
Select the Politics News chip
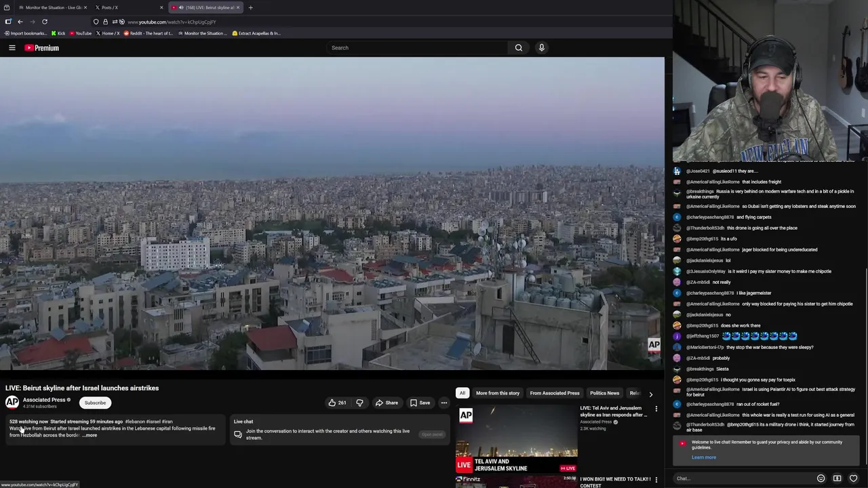[x=604, y=393]
